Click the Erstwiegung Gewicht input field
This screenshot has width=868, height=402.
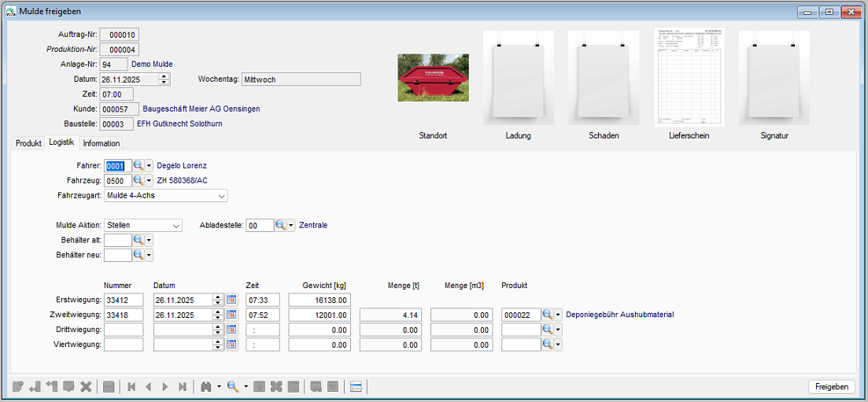pyautogui.click(x=319, y=300)
